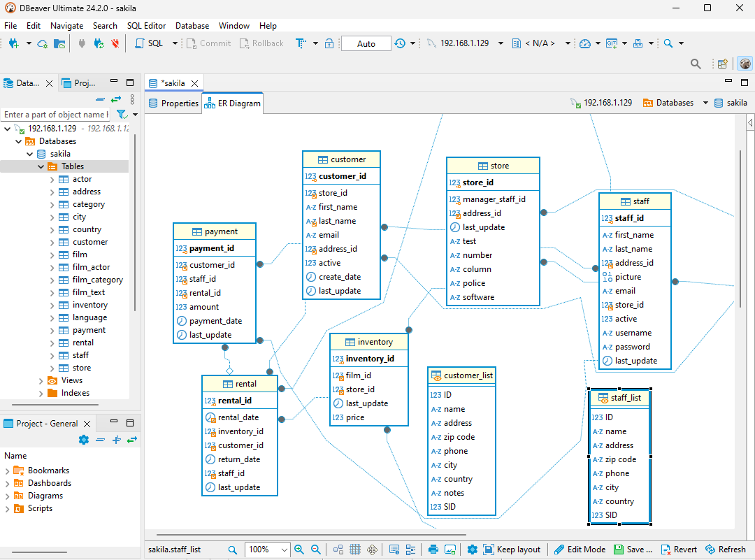Toggle the Keep layout option
This screenshot has height=560, width=755.
(x=512, y=550)
